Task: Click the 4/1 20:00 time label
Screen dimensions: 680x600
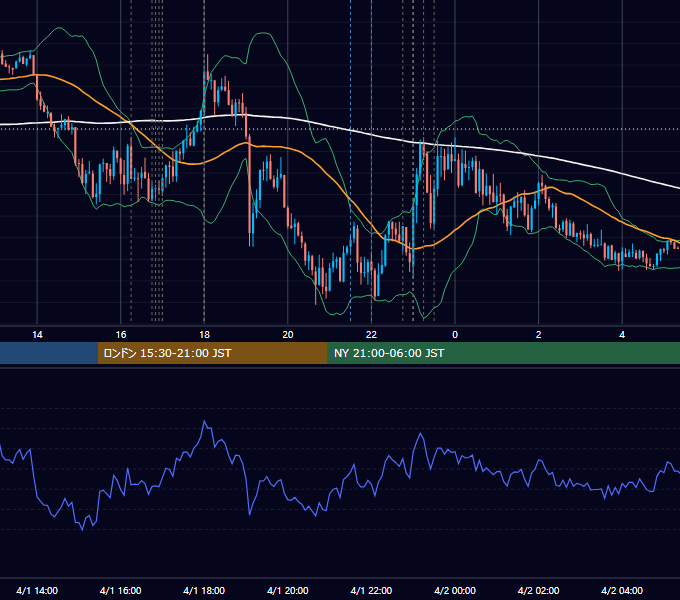Action: (x=288, y=590)
